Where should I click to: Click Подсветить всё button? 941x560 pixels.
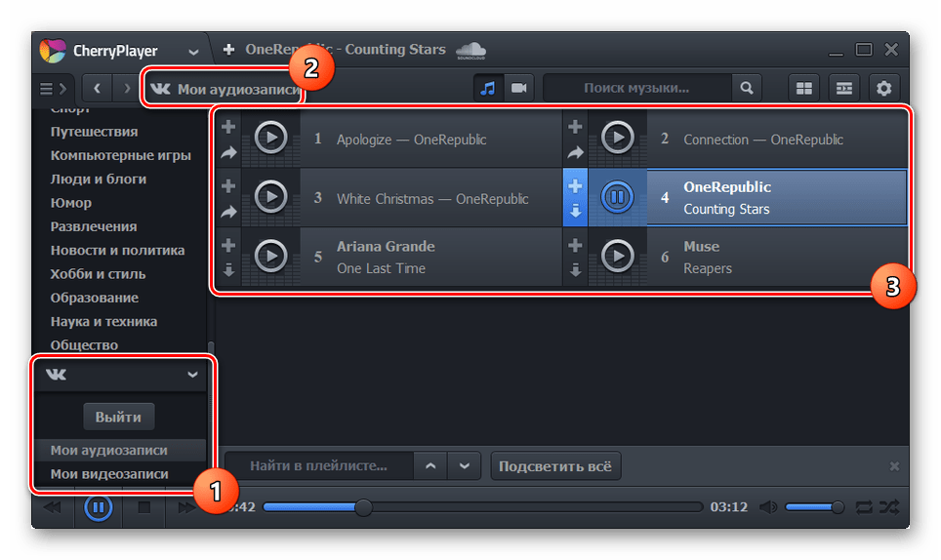point(555,466)
